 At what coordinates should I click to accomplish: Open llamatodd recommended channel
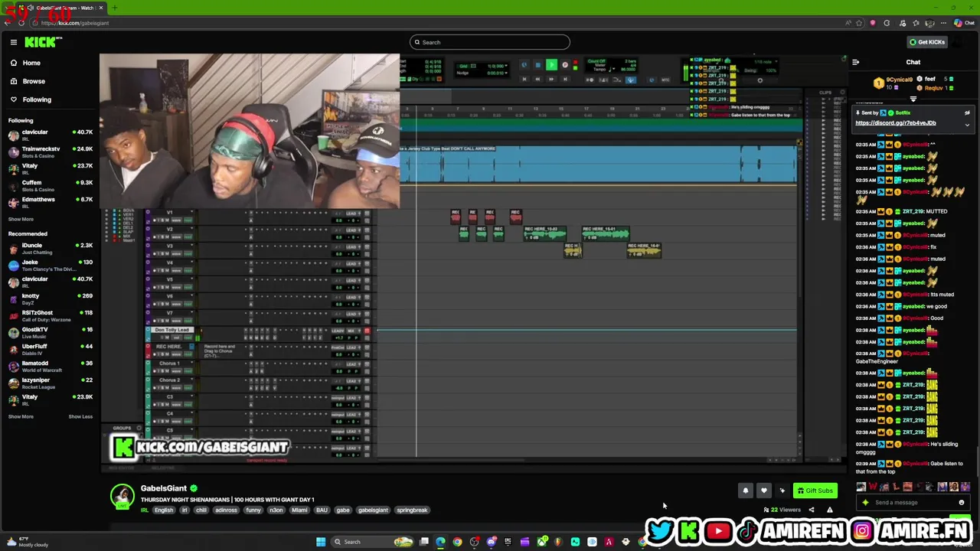(x=51, y=366)
